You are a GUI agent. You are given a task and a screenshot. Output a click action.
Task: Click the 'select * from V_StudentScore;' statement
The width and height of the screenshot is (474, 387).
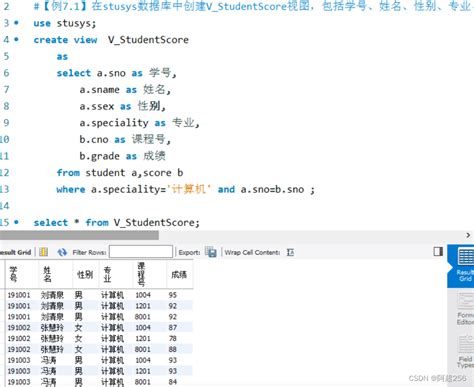pyautogui.click(x=117, y=222)
